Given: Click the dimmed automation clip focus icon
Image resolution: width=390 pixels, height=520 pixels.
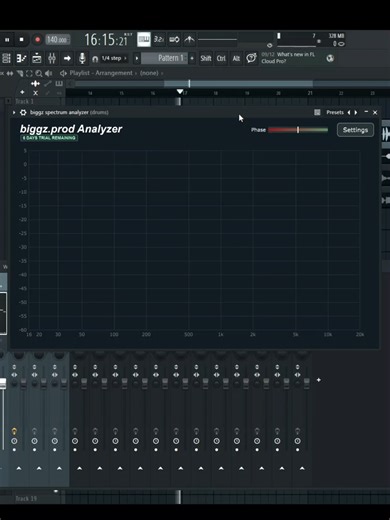Looking at the screenshot, I should (x=48, y=83).
